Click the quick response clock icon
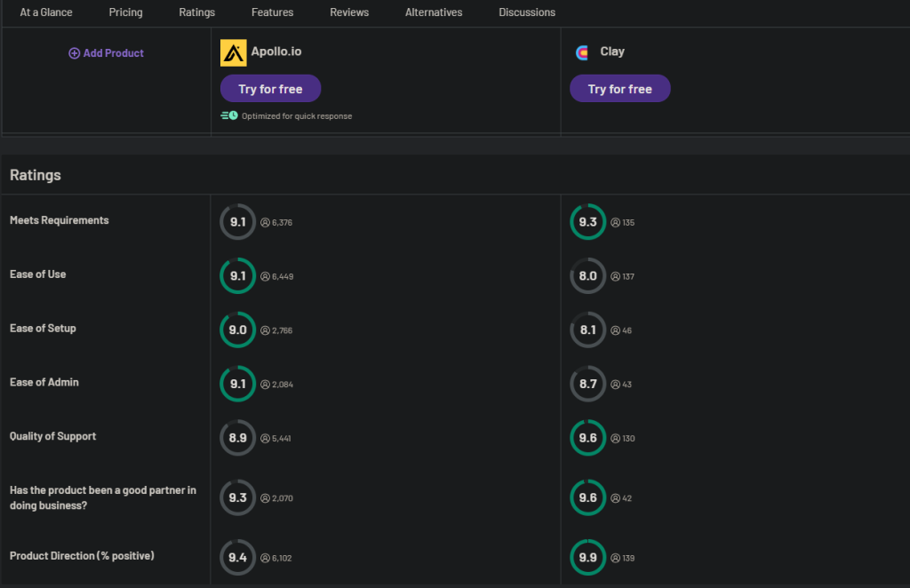 (229, 115)
